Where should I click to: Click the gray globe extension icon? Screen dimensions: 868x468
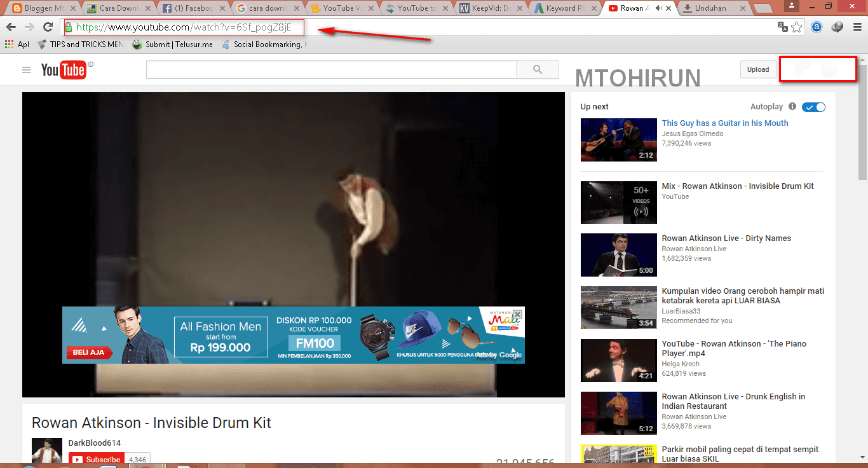(x=837, y=27)
